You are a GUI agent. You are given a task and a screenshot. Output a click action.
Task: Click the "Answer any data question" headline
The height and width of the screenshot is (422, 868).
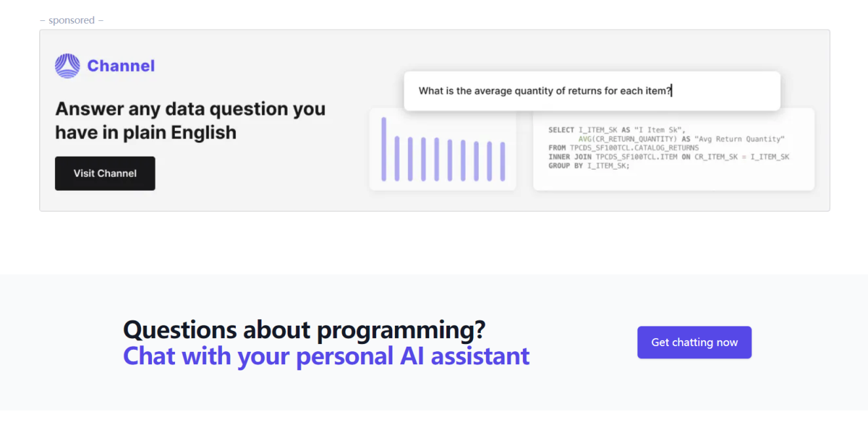point(190,109)
